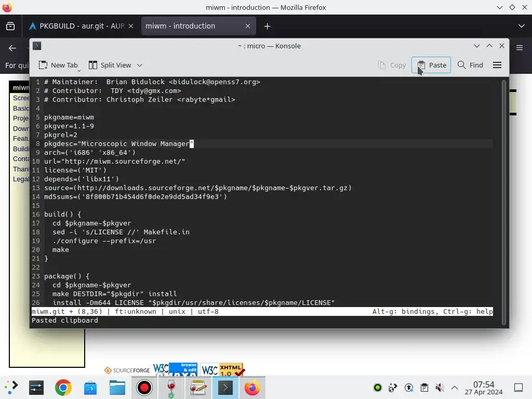Open System Settings from taskbar
532x399 pixels.
tap(36, 388)
